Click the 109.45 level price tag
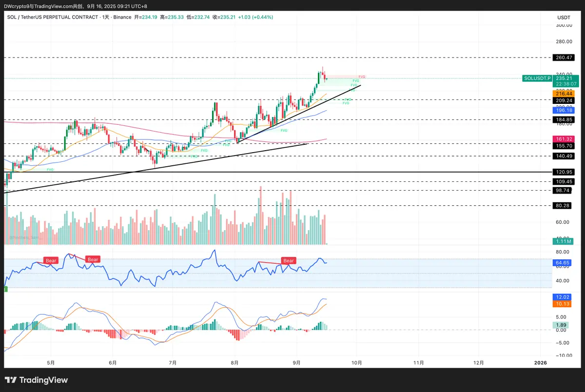Image resolution: width=585 pixels, height=392 pixels. tap(564, 181)
